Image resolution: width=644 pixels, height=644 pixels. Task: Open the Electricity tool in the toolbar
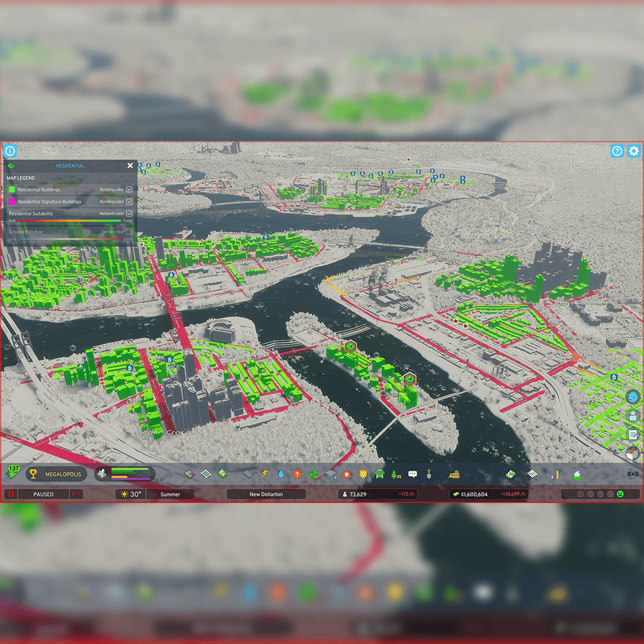[x=265, y=474]
